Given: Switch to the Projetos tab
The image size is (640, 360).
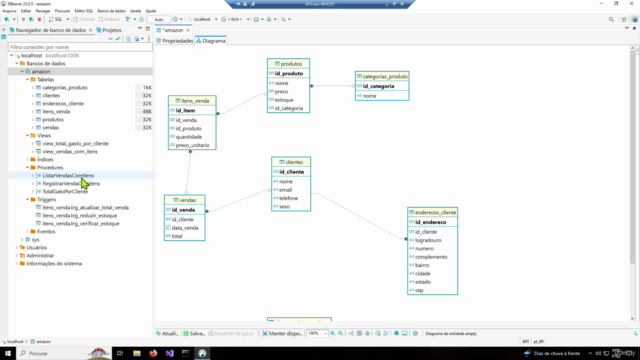Looking at the screenshot, I should [x=109, y=30].
